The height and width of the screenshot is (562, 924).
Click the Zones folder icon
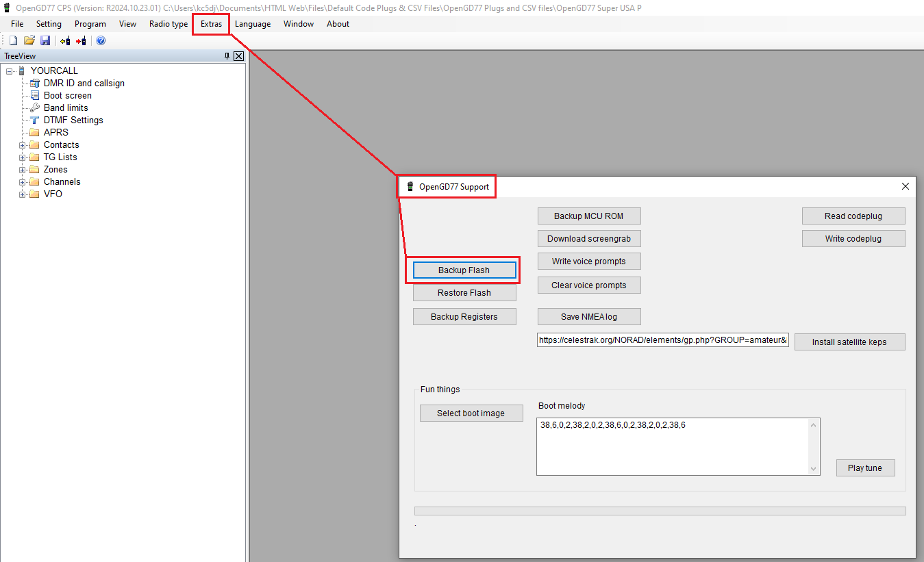pyautogui.click(x=35, y=169)
